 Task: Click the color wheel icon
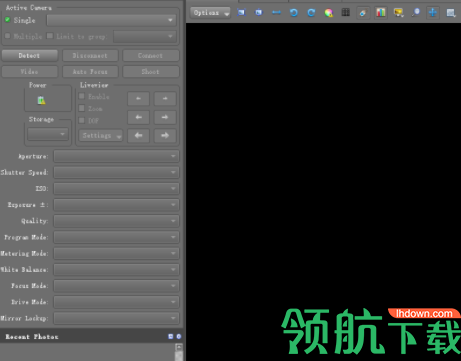(x=329, y=13)
